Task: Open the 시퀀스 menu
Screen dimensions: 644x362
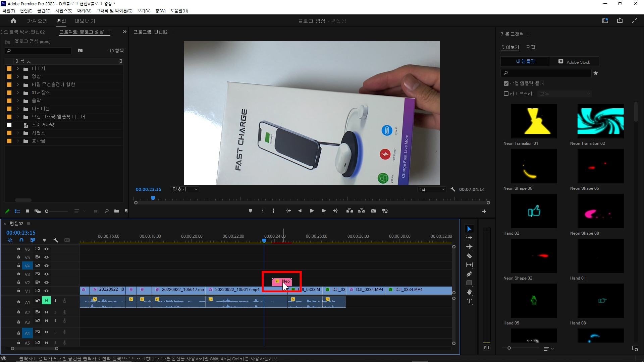Action: pyautogui.click(x=64, y=11)
